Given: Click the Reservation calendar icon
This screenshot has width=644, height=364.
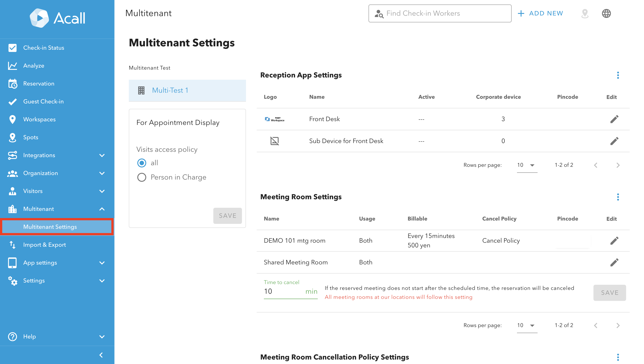Looking at the screenshot, I should pyautogui.click(x=12, y=84).
